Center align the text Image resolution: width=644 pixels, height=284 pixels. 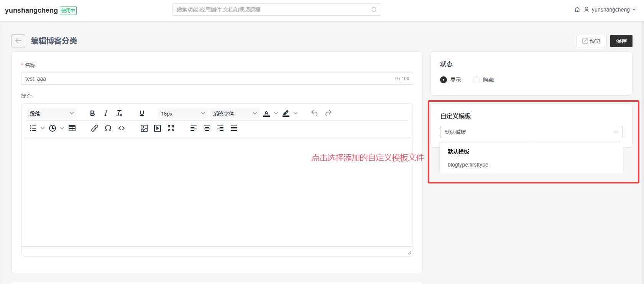click(207, 128)
